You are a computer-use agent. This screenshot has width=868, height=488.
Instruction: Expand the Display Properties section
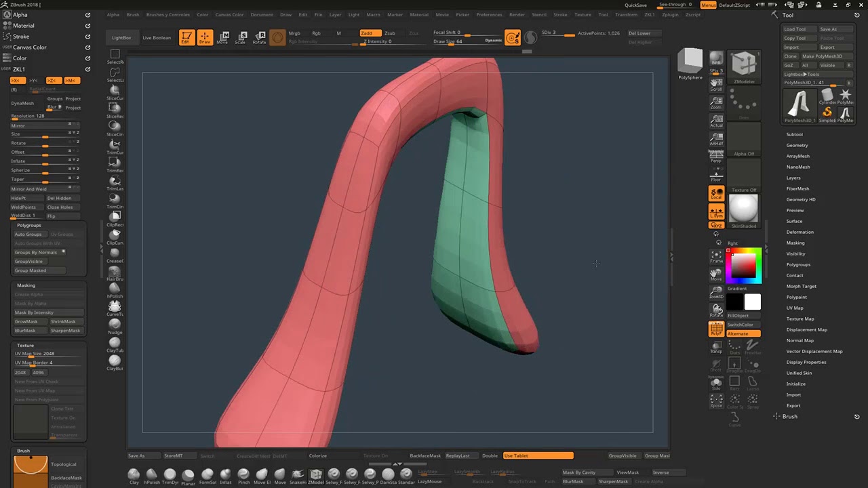tap(806, 362)
